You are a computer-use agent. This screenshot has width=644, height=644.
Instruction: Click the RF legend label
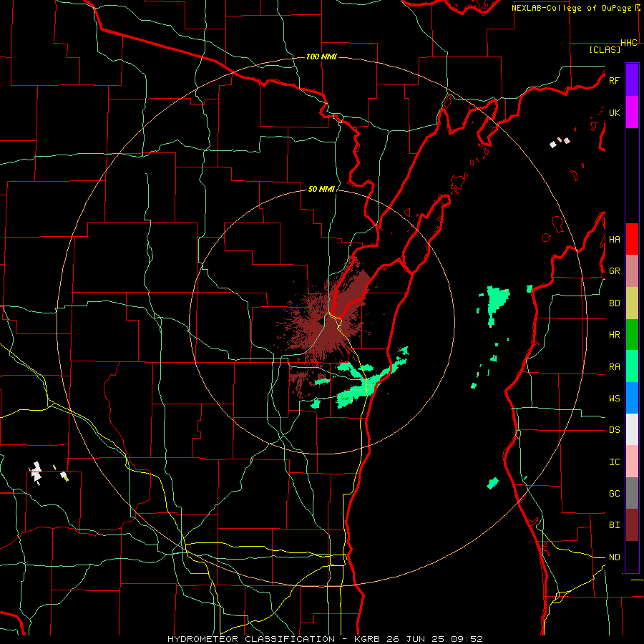(614, 80)
